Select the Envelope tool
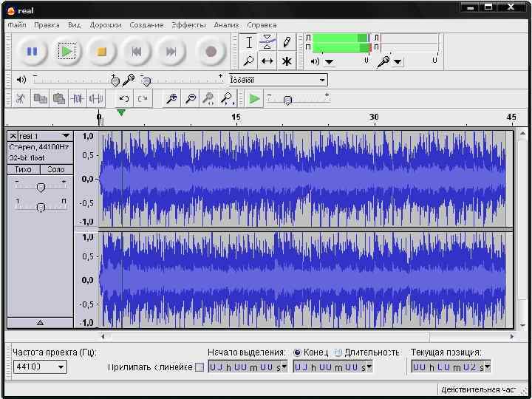This screenshot has width=532, height=399. pos(267,42)
